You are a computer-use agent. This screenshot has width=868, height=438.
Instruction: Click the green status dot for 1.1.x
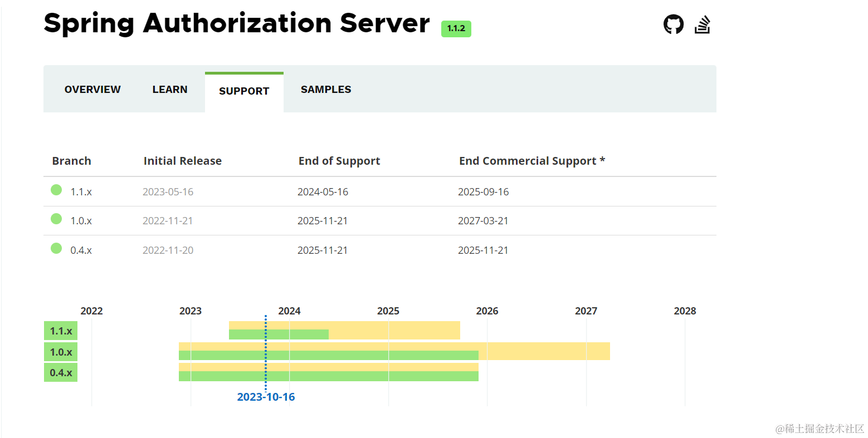[x=56, y=190]
